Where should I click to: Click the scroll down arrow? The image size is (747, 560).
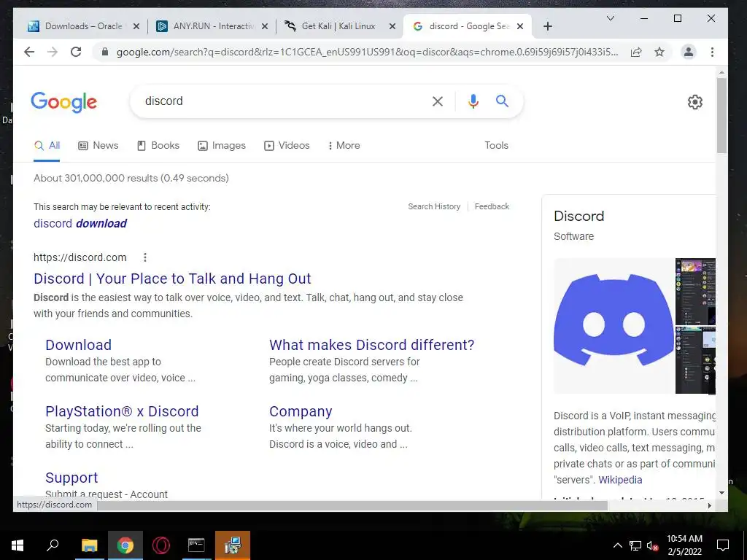[x=721, y=493]
